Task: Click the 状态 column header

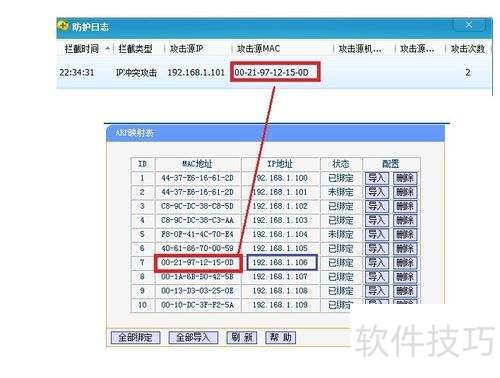Action: click(341, 164)
